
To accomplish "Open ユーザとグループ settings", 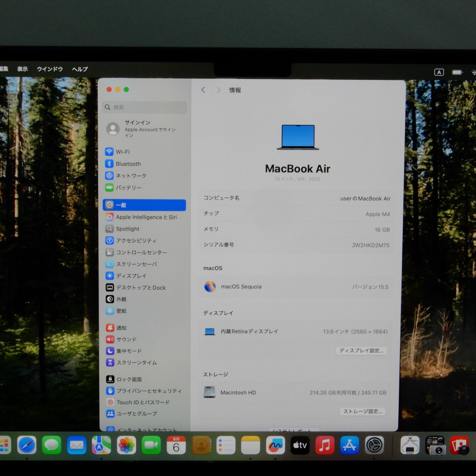I will pyautogui.click(x=144, y=414).
